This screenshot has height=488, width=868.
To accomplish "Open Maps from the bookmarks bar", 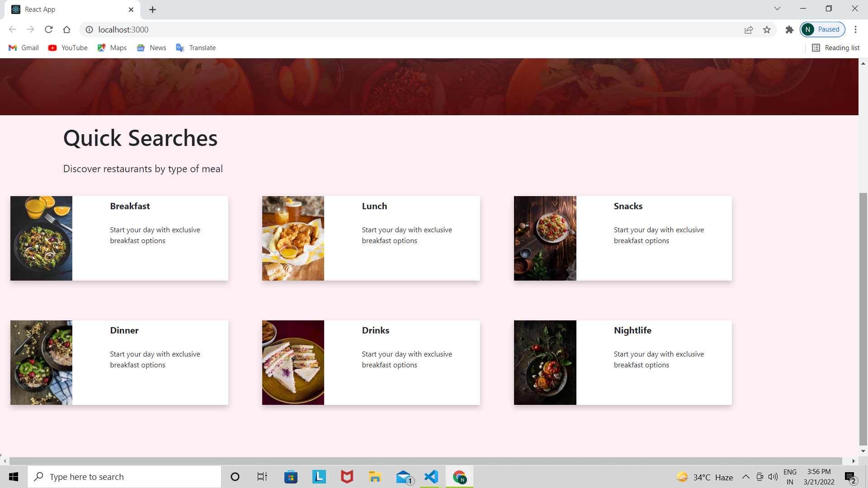I will (111, 47).
